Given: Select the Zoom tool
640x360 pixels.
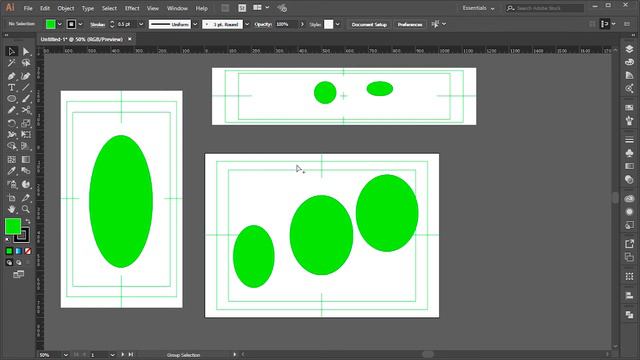Looking at the screenshot, I should click(26, 209).
